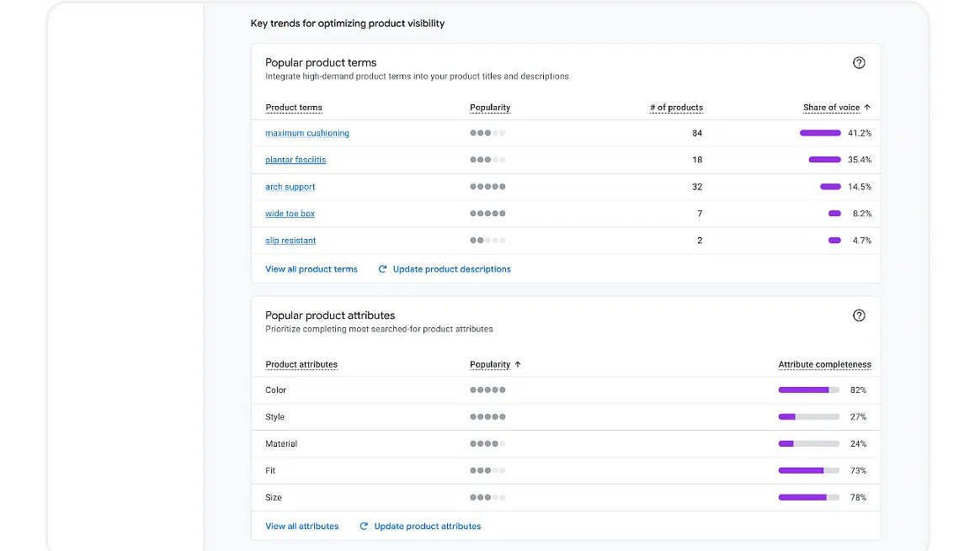Click Popularity sort arrow in attributes table
Screen dimensions: 980x551
pos(518,364)
